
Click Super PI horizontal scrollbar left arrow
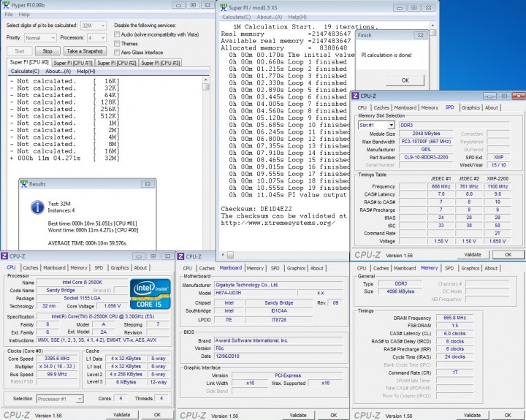(223, 255)
